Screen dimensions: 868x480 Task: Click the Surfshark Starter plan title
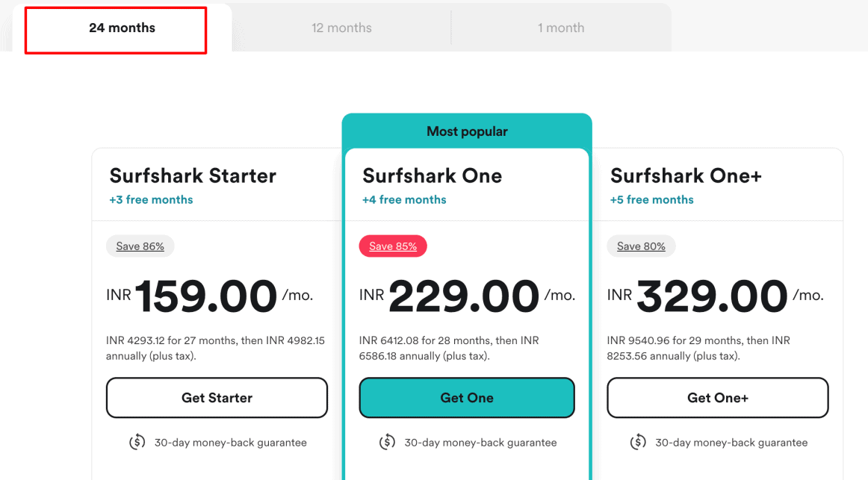(x=193, y=176)
